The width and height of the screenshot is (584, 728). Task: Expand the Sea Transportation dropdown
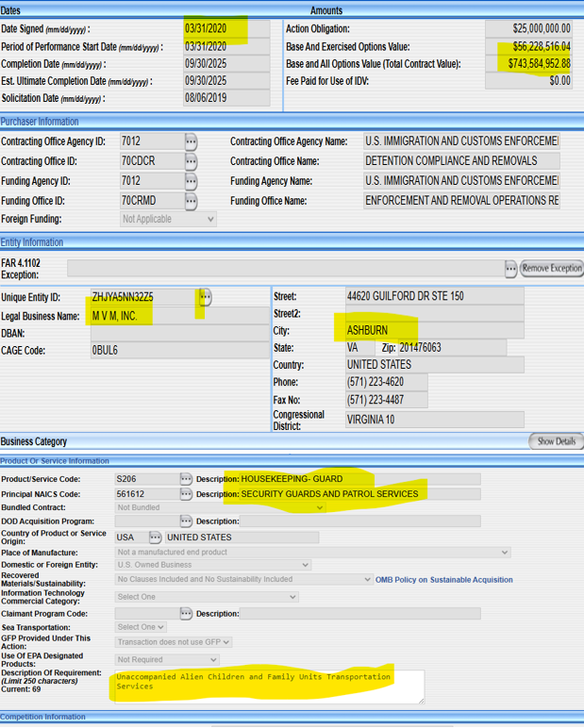click(x=141, y=627)
